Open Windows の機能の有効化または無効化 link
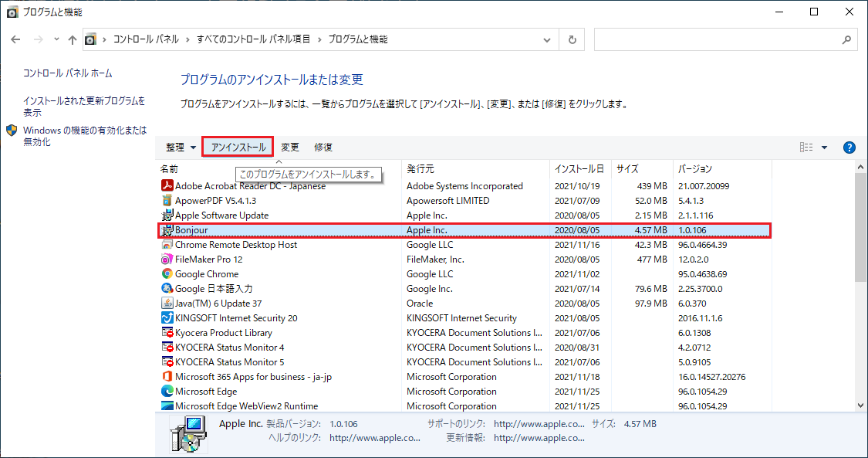The width and height of the screenshot is (868, 458). [84, 136]
